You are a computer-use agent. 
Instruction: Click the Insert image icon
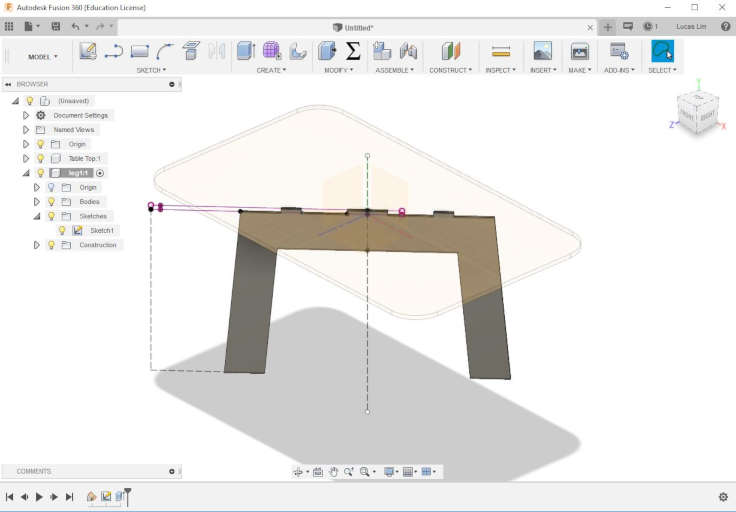(543, 51)
